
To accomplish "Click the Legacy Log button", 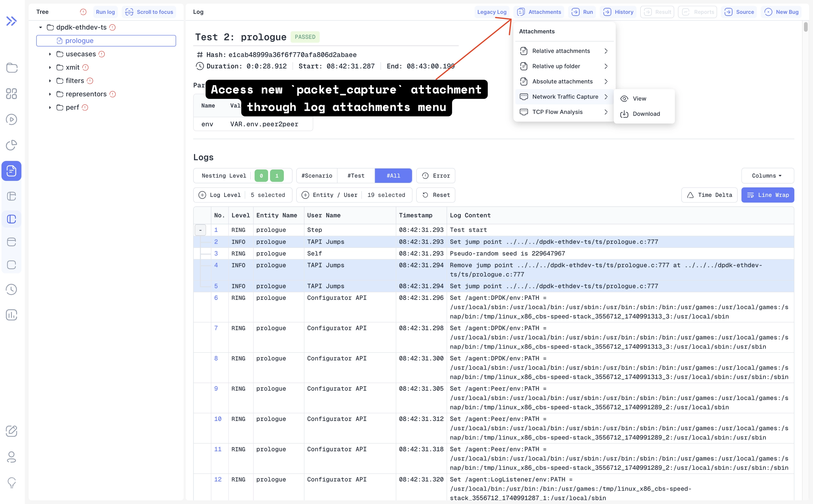I will pos(491,12).
